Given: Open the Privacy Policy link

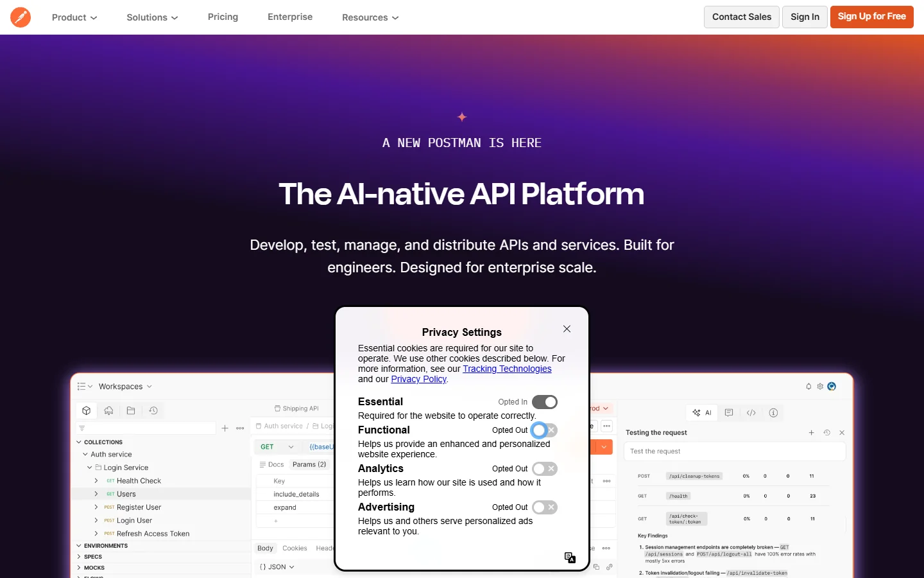Looking at the screenshot, I should pyautogui.click(x=418, y=379).
